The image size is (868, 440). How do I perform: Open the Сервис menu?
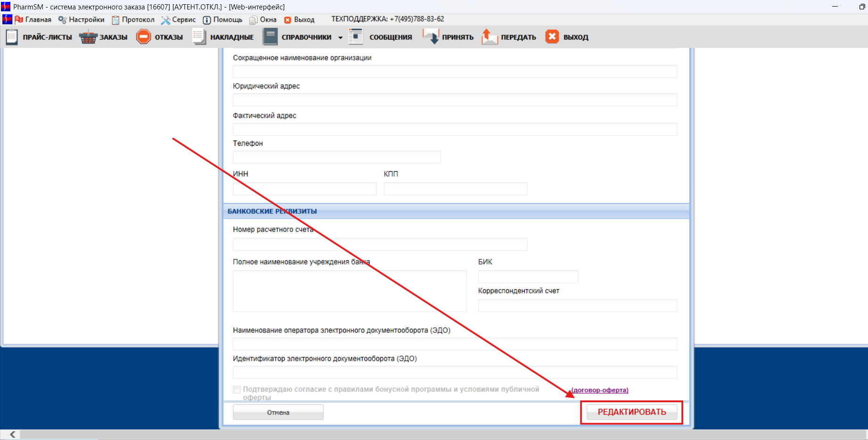pos(178,19)
